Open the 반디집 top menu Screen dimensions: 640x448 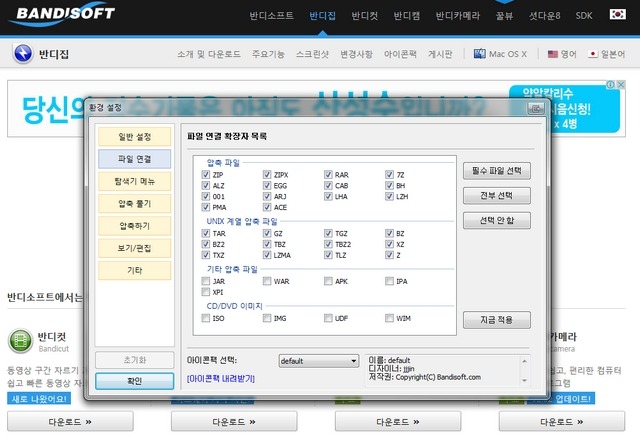click(322, 16)
